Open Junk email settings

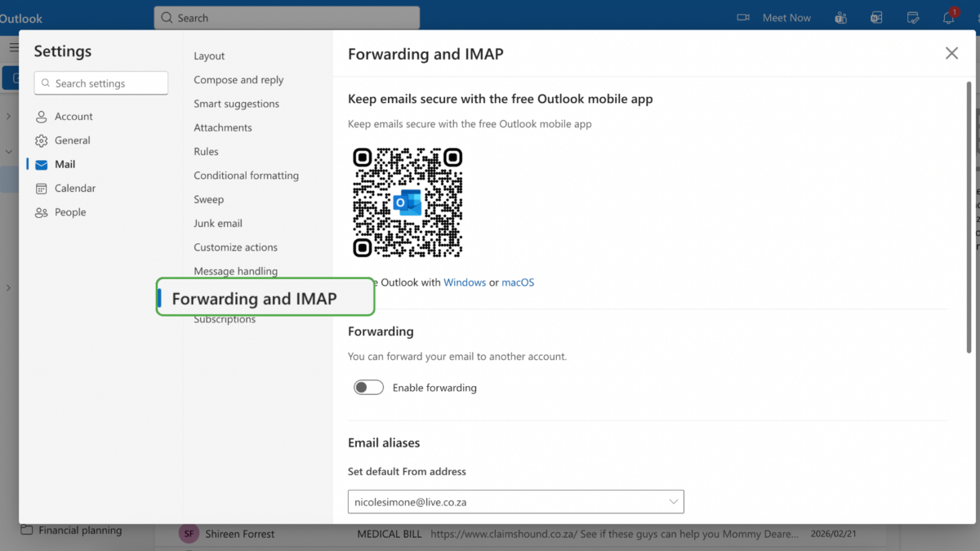218,224
